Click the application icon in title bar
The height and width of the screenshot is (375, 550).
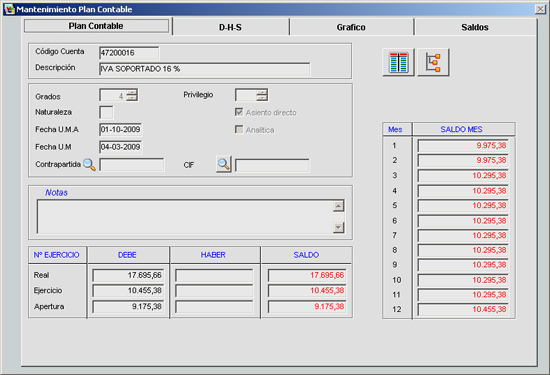click(9, 9)
